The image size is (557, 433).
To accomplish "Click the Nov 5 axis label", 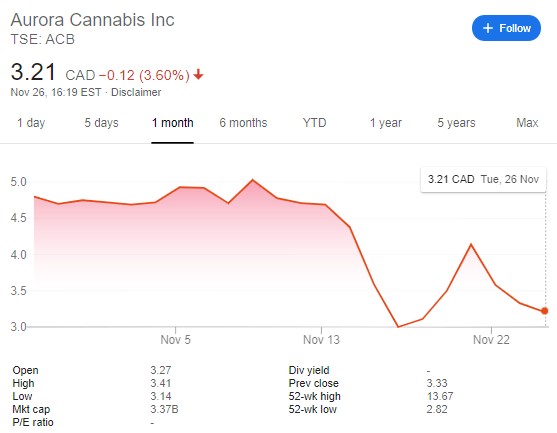I will point(175,340).
